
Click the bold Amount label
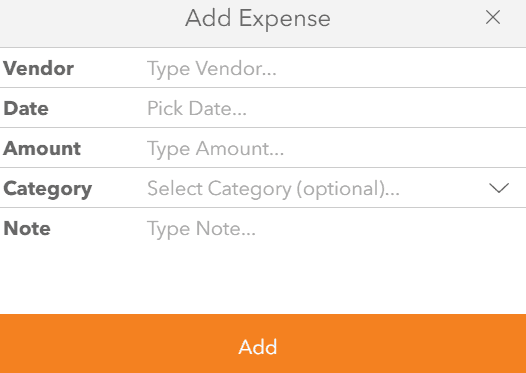tap(42, 148)
